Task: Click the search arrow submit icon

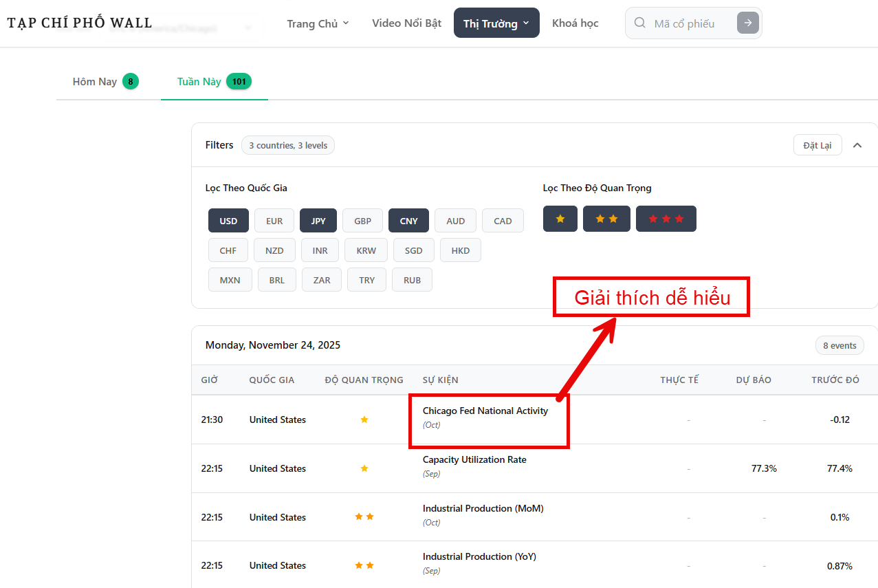Action: point(747,23)
